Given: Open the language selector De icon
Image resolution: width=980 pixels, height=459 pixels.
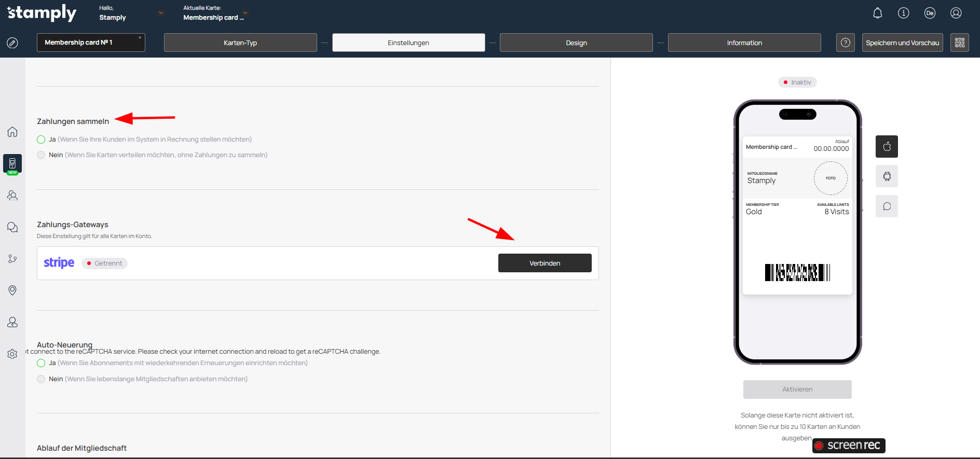Looking at the screenshot, I should click(930, 13).
